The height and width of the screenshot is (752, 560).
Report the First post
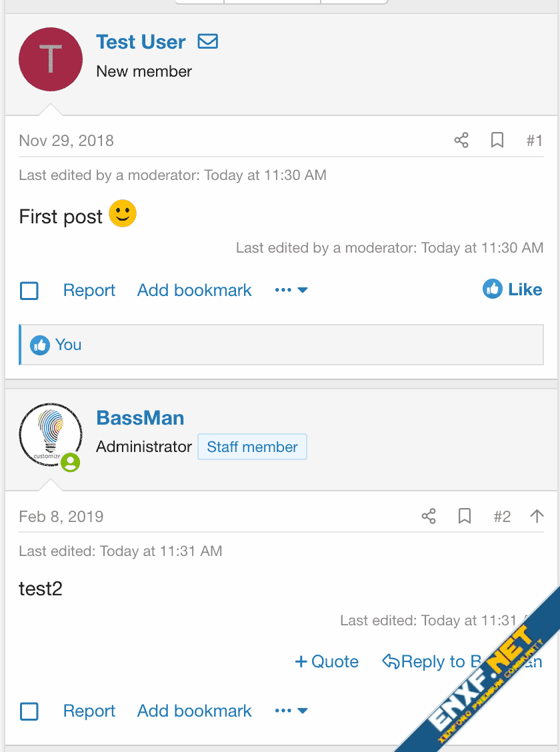click(x=89, y=290)
